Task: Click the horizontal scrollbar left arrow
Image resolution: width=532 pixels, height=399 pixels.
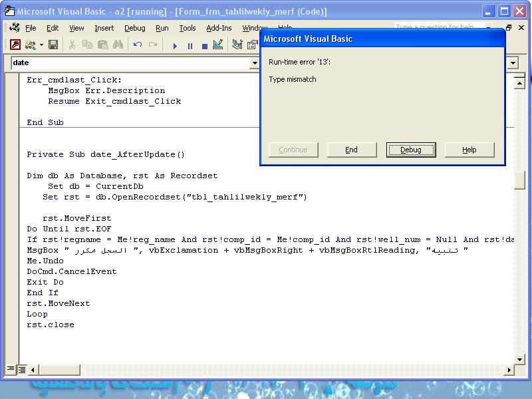Action: tap(33, 370)
